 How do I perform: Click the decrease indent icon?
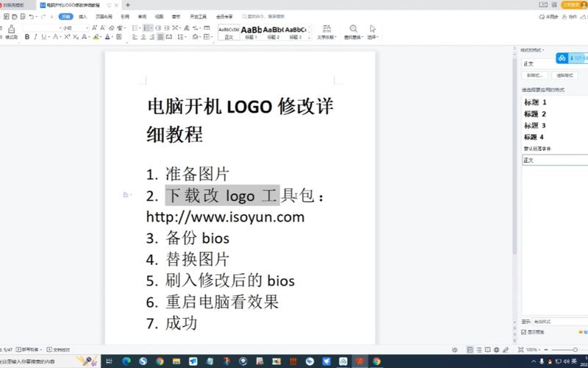pyautogui.click(x=158, y=28)
